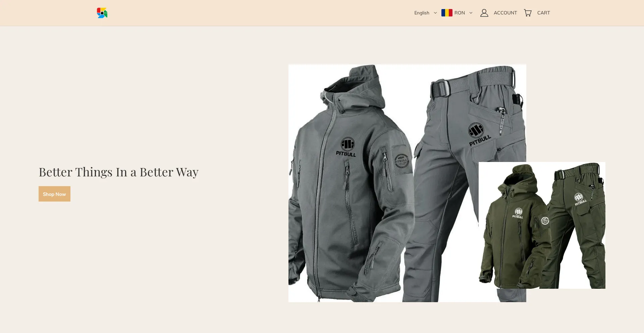Click the Pitbull logo on green pants

(x=580, y=199)
